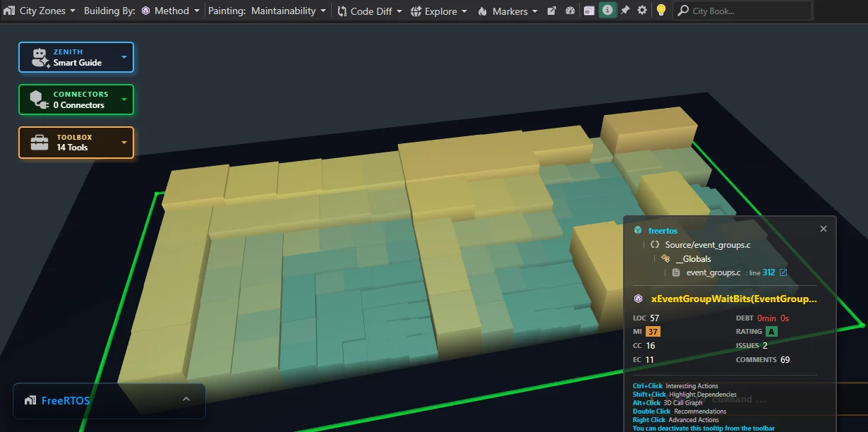The image size is (868, 432).
Task: Click the ISSUES 2 value
Action: coord(765,346)
